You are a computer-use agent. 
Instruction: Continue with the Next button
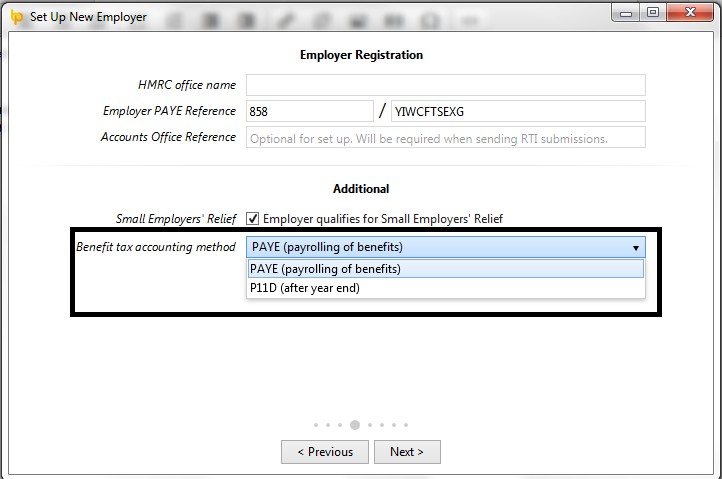click(x=407, y=452)
